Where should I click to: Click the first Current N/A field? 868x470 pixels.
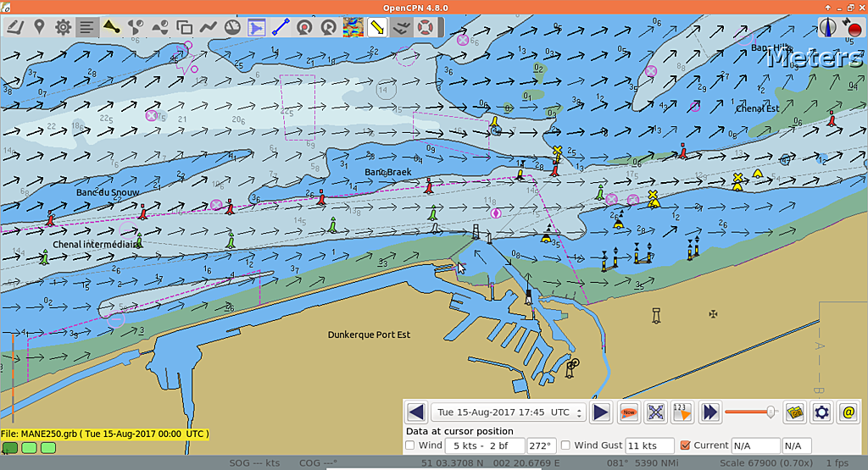755,445
